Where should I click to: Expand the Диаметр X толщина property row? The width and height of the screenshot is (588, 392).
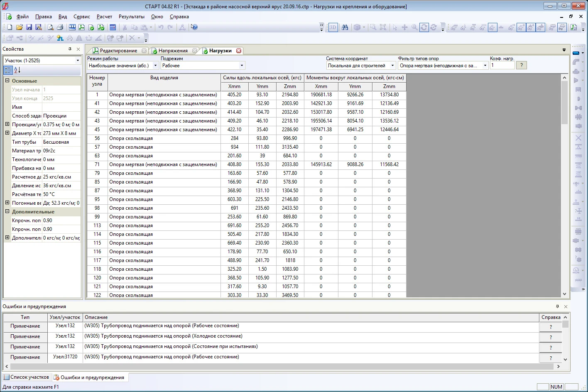(7, 133)
